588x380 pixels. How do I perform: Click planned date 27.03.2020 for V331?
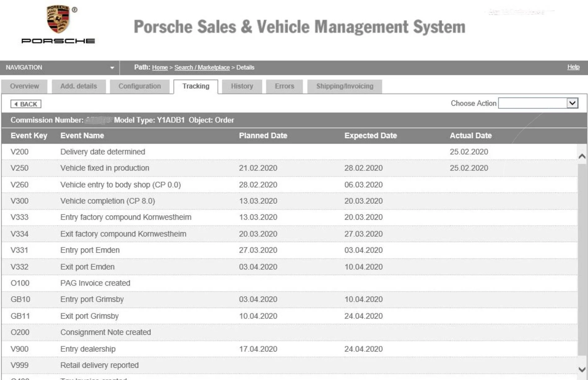click(x=258, y=250)
